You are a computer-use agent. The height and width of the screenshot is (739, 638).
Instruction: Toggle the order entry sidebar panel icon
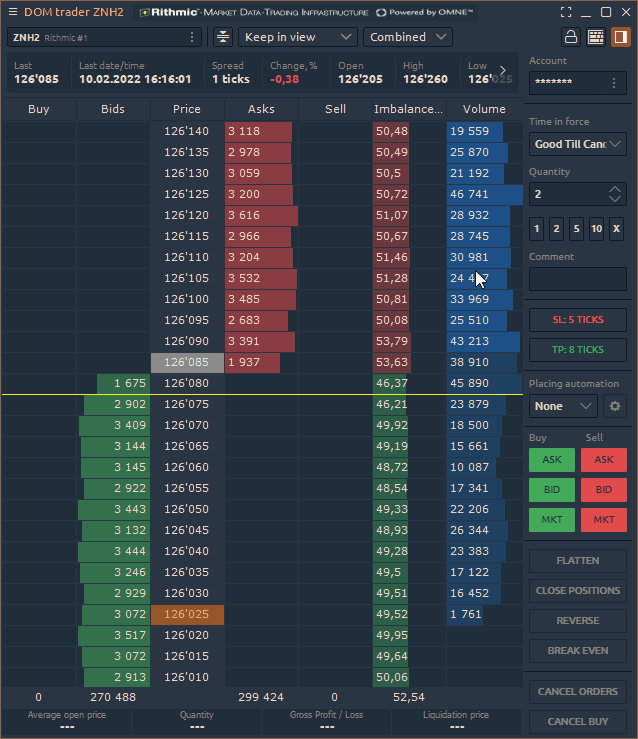620,37
